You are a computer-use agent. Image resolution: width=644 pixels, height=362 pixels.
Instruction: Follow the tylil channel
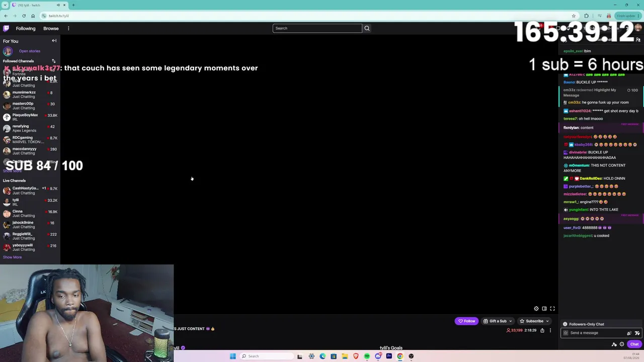click(466, 321)
